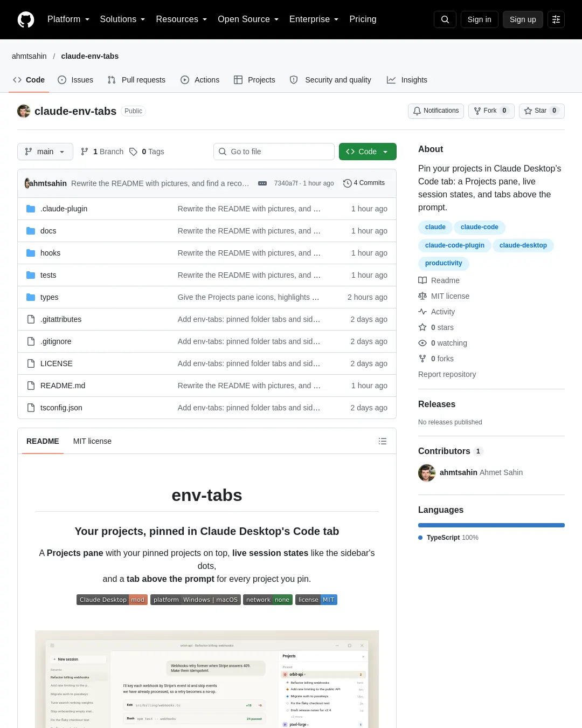Click the Sign in button

click(x=480, y=19)
